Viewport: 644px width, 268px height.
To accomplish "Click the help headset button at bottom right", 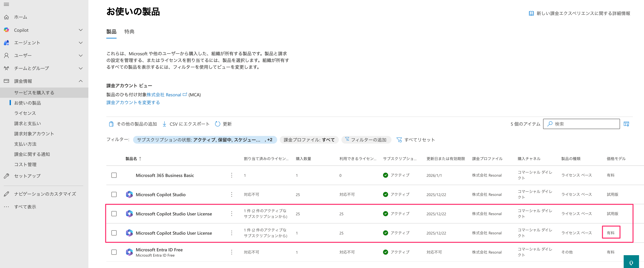I will [631, 263].
